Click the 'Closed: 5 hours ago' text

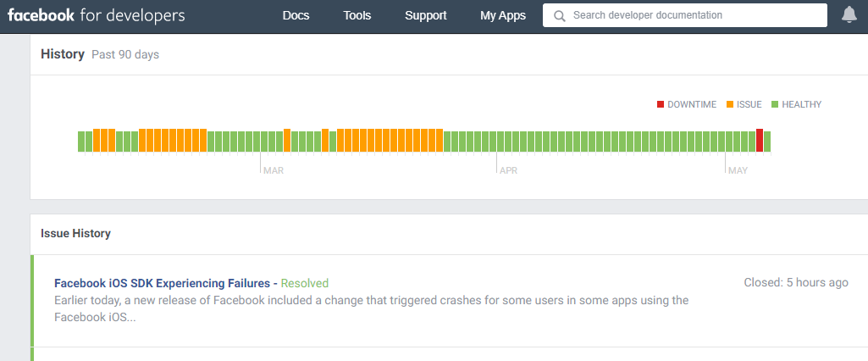click(796, 282)
